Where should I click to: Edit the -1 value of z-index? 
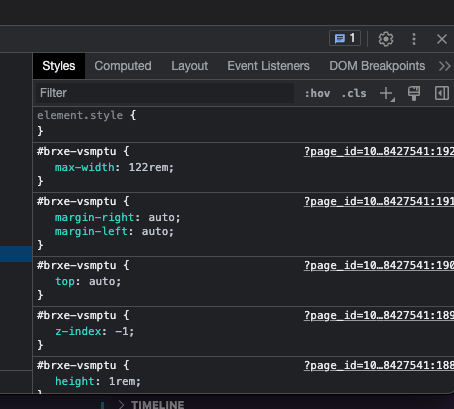coord(122,331)
